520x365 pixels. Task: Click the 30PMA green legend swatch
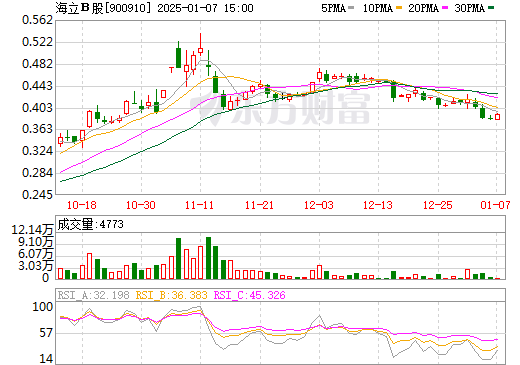[491, 8]
